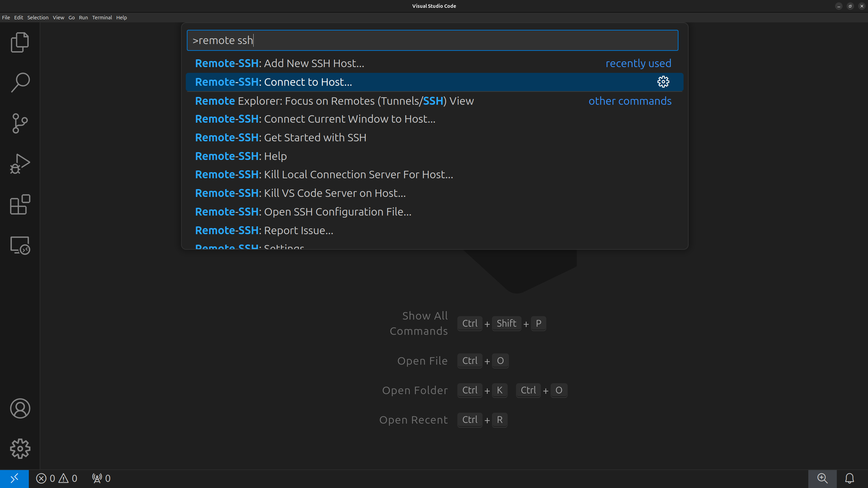The height and width of the screenshot is (488, 868).
Task: Open the Selection menu
Action: [x=38, y=18]
